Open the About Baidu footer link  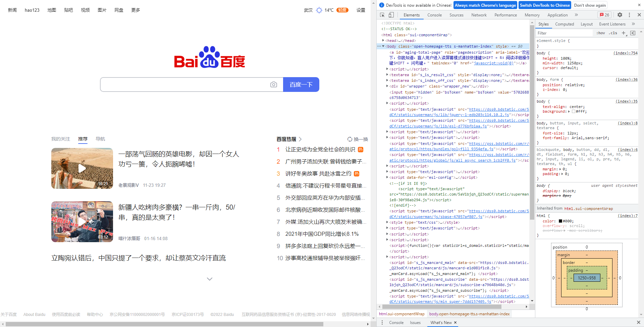click(x=34, y=315)
